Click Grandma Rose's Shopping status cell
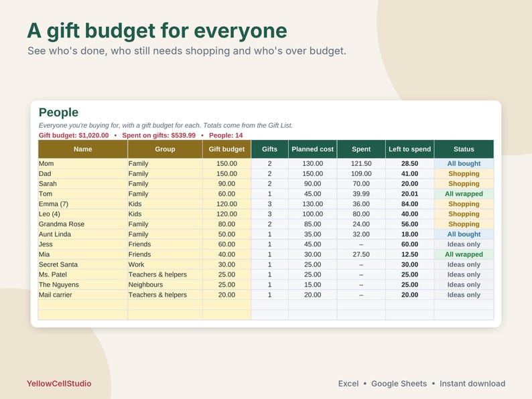The width and height of the screenshot is (532, 399). pyautogui.click(x=464, y=224)
